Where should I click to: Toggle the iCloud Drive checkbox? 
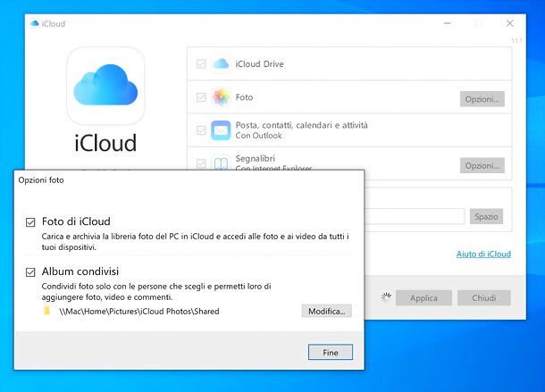(201, 64)
